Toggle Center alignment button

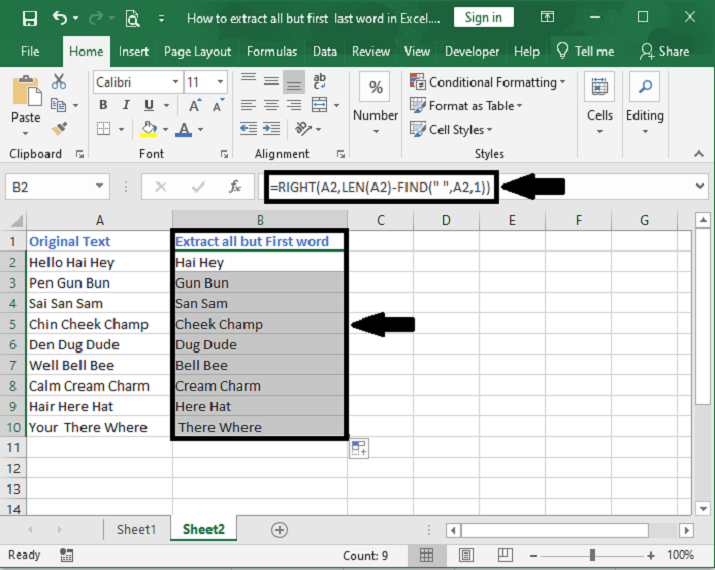coord(271,105)
